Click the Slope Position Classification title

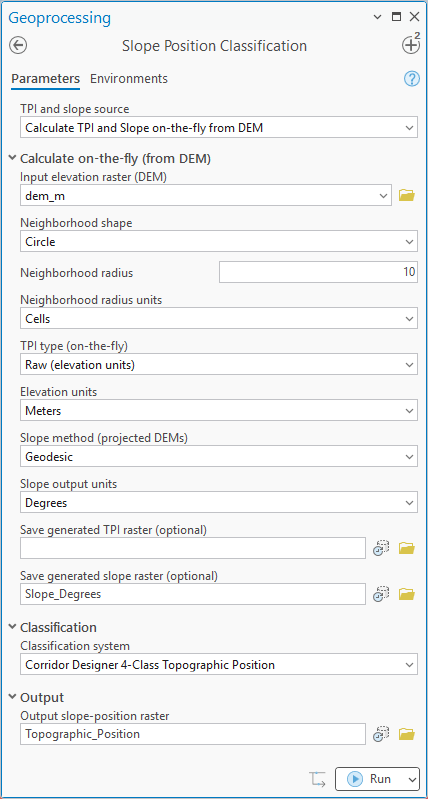[x=215, y=46]
